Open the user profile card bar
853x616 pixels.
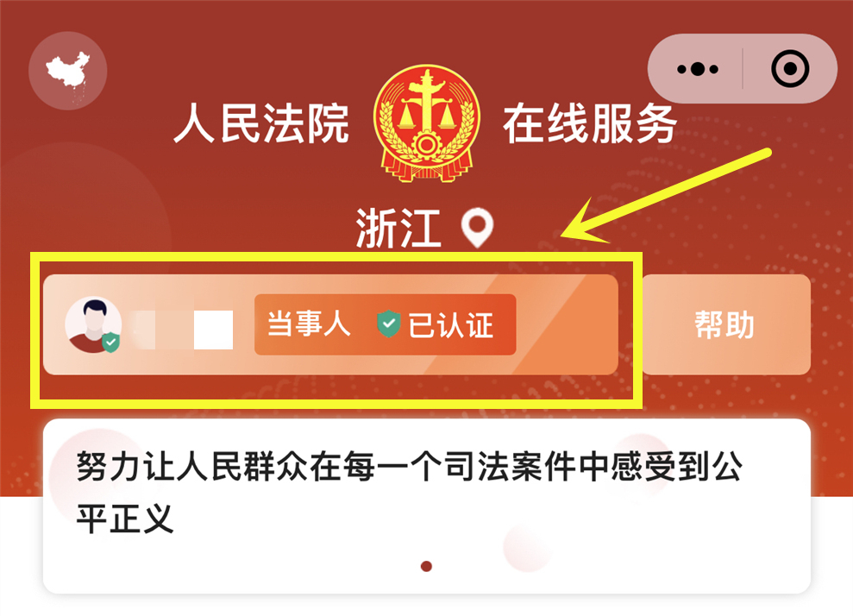(x=330, y=324)
